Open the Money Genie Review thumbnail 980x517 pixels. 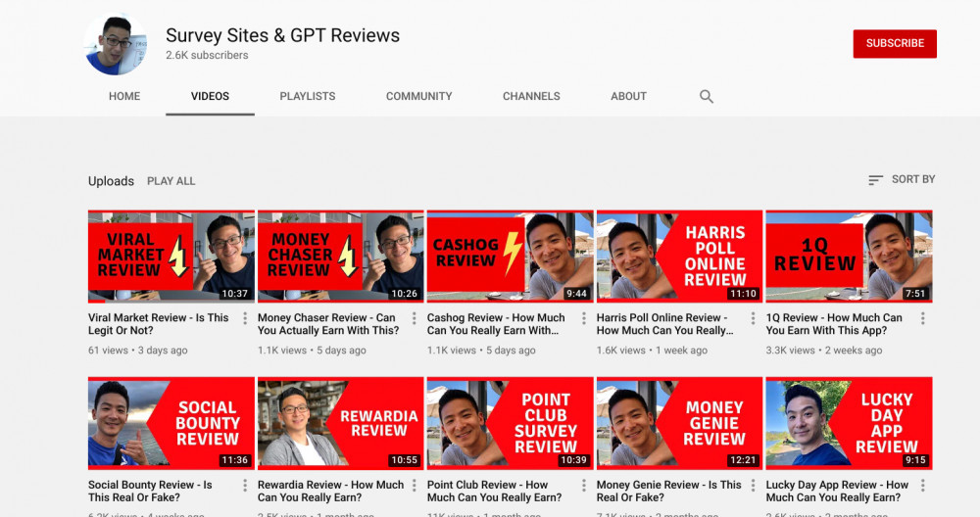[x=679, y=423]
